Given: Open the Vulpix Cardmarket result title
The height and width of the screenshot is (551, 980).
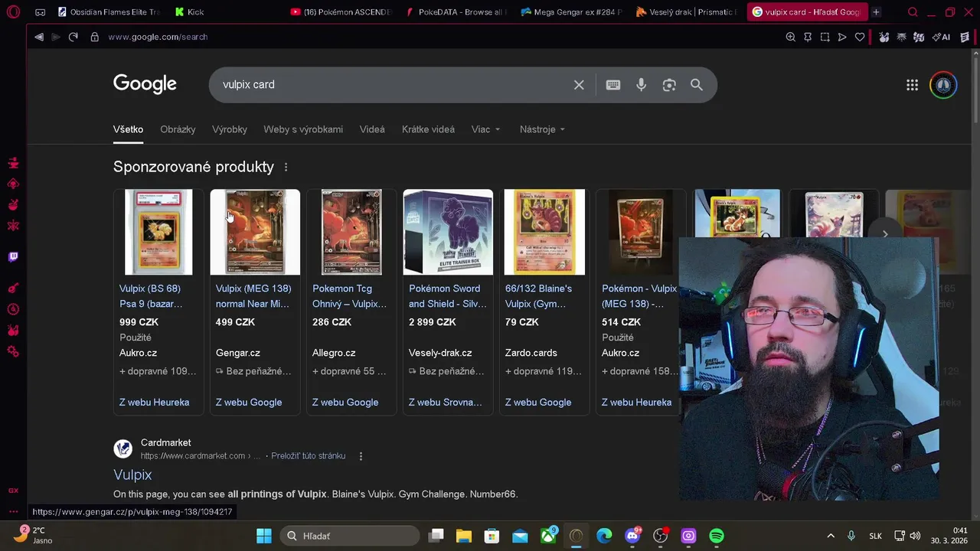Looking at the screenshot, I should pyautogui.click(x=132, y=474).
